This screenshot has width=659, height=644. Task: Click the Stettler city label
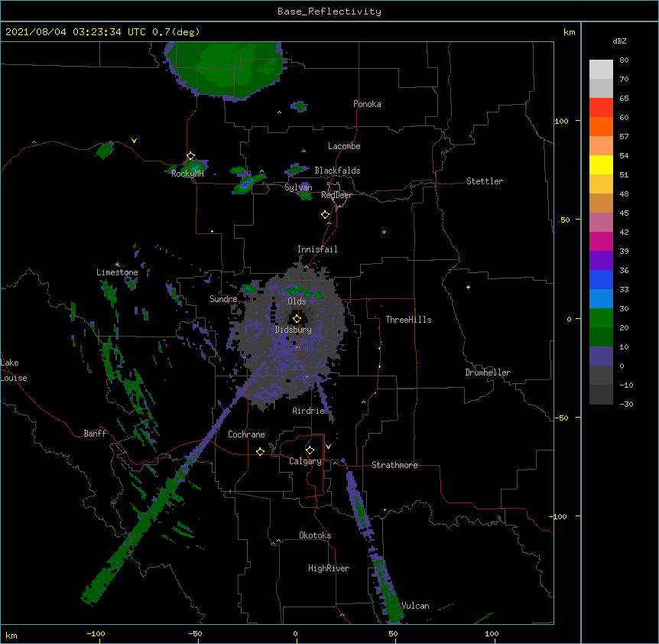point(485,181)
